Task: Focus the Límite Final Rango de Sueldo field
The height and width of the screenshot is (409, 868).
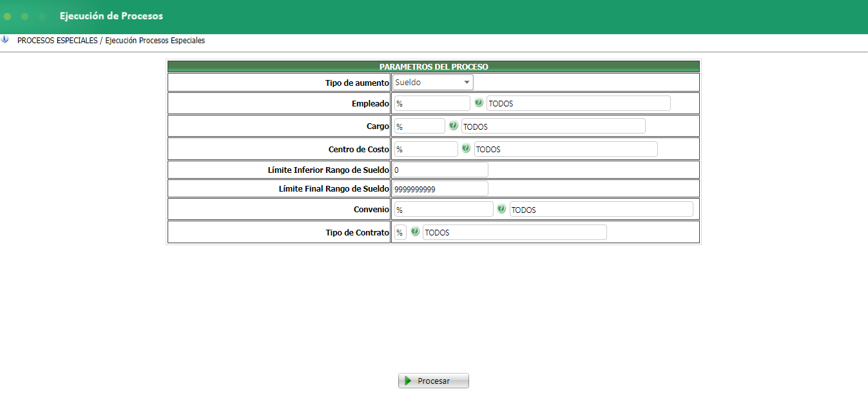Action: click(440, 188)
